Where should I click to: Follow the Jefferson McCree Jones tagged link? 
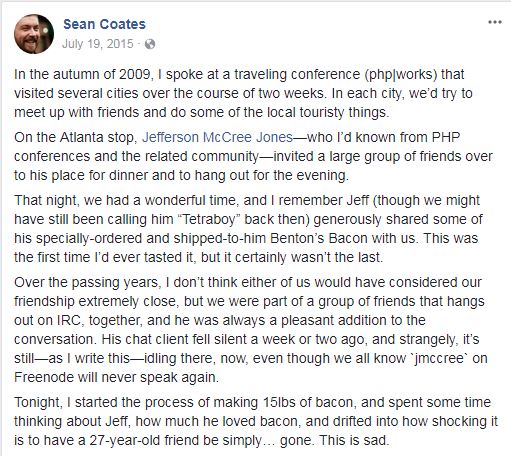217,137
